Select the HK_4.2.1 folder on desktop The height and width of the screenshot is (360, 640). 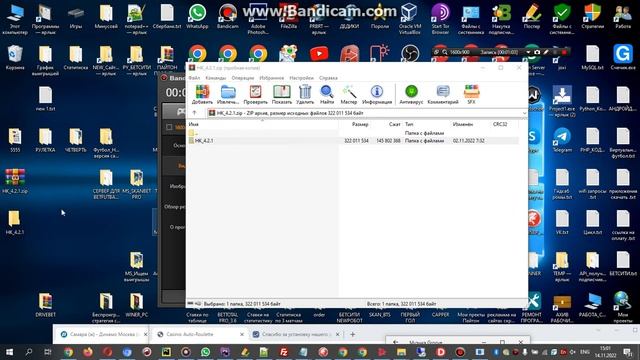tap(15, 222)
